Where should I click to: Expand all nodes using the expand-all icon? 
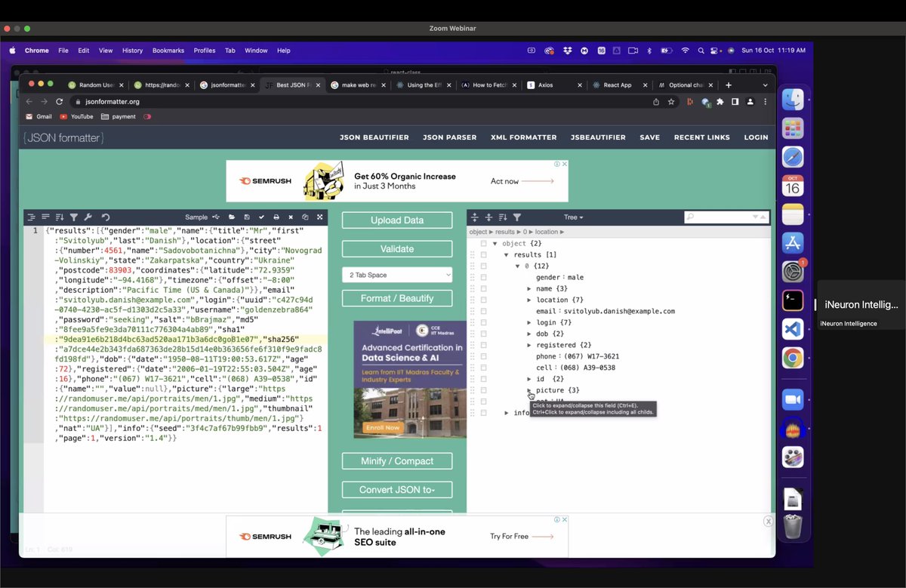pyautogui.click(x=476, y=217)
